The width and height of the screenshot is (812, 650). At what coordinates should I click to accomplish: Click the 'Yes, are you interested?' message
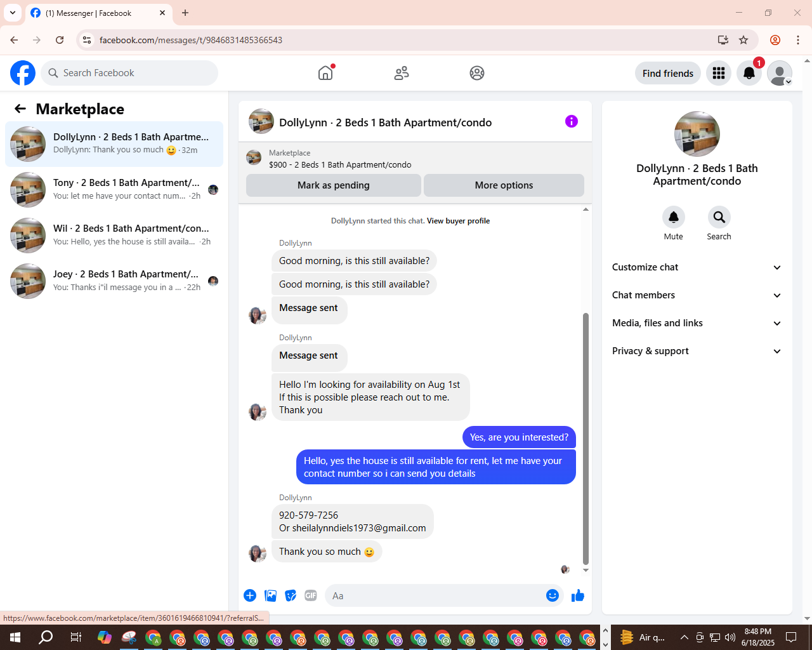[x=519, y=437]
